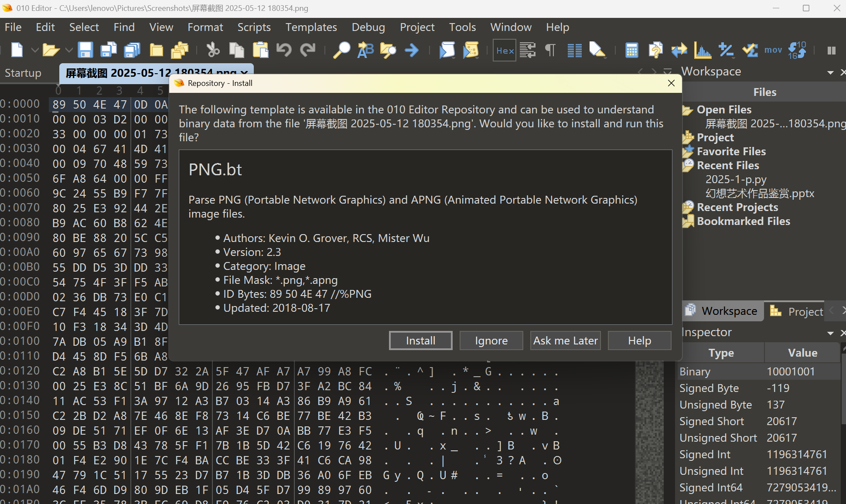846x504 pixels.
Task: Open Inspector panel dropdown arrow
Action: 830,333
